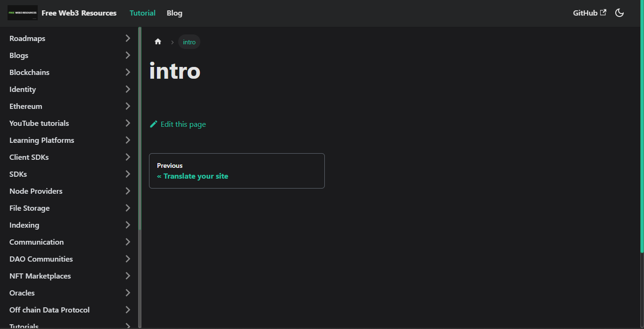Expand the Roadmaps chevron

tap(128, 38)
